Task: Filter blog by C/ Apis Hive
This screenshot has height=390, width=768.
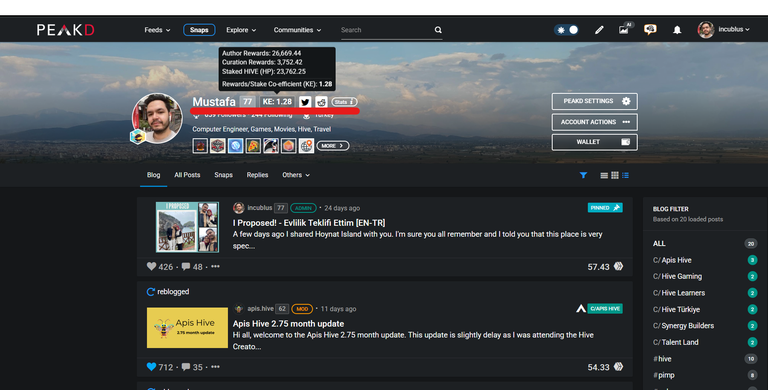Action: click(704, 260)
